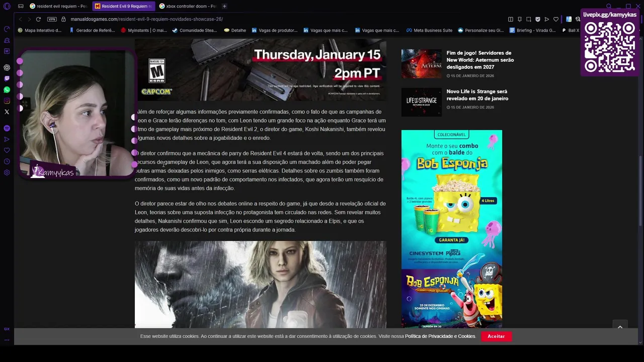The height and width of the screenshot is (362, 644).
Task: Open the Spotify player icon in sidebar
Action: (x=7, y=128)
